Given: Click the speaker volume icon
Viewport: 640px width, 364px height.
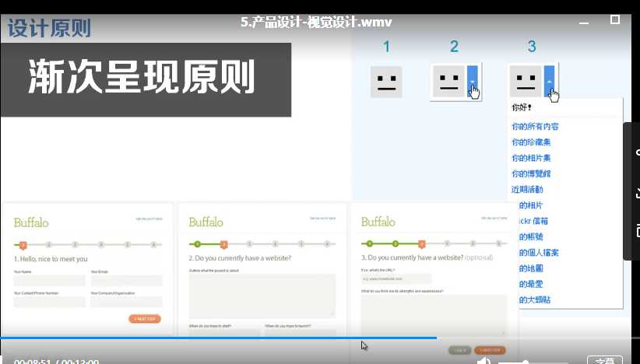Looking at the screenshot, I should (484, 360).
